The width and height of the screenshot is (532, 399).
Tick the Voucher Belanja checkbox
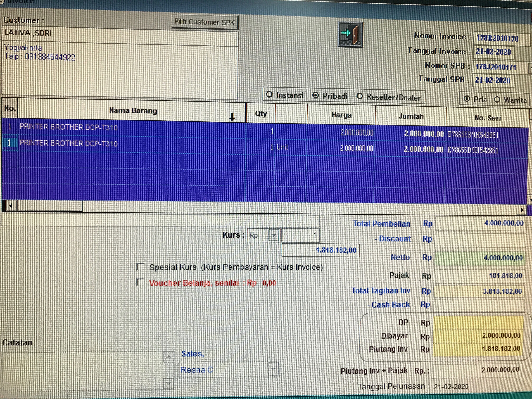[x=140, y=282]
